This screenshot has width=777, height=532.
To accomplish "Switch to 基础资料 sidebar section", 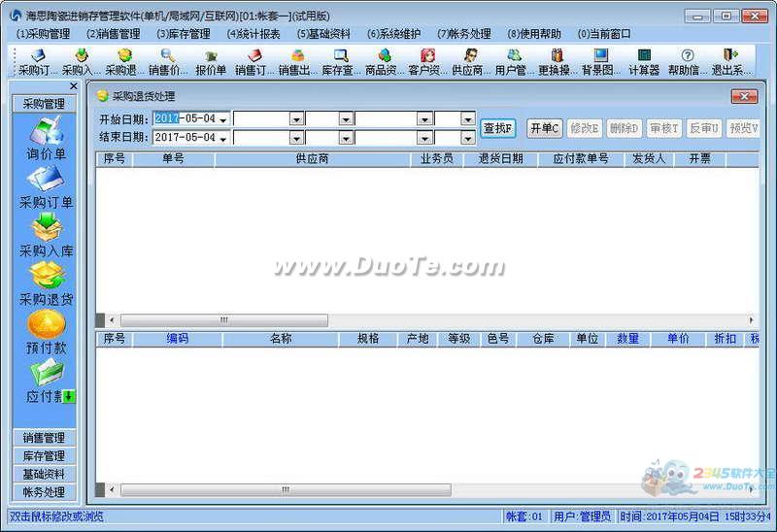I will [44, 474].
